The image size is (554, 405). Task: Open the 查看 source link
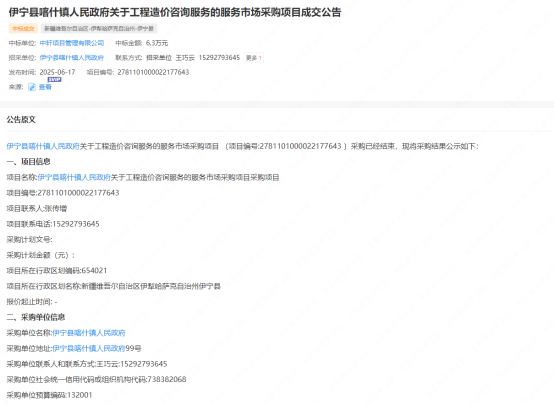point(45,87)
